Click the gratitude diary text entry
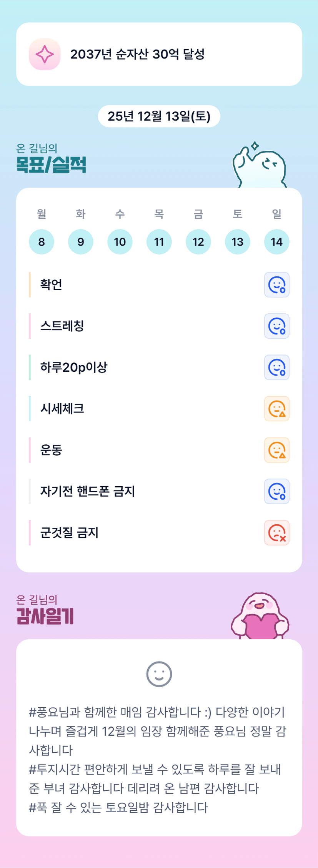This screenshot has width=318, height=868. [x=158, y=759]
